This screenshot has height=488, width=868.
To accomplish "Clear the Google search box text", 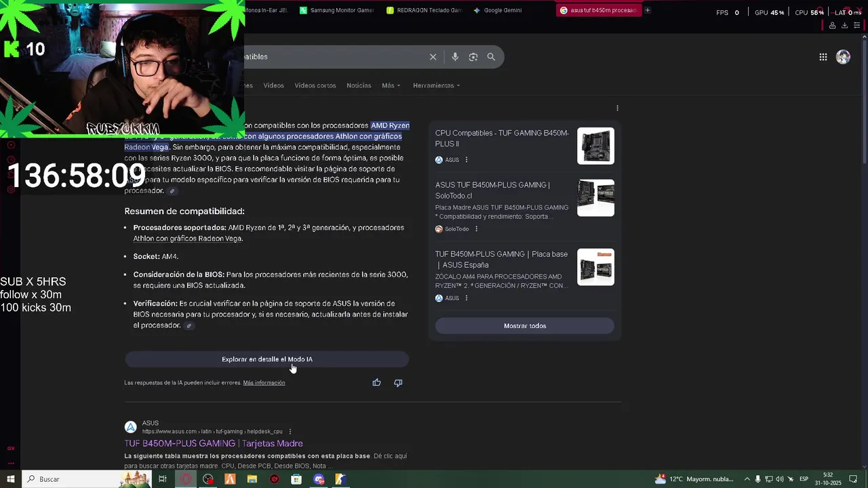I will click(433, 57).
